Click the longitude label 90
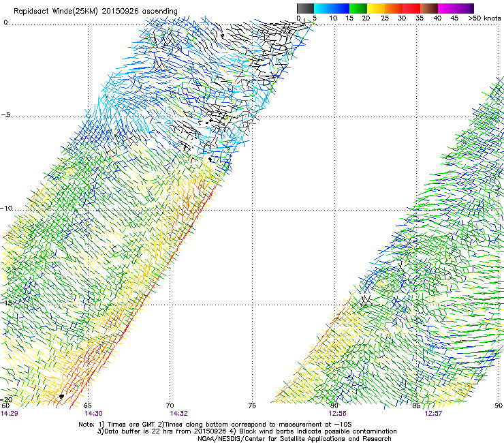This screenshot has width=504, height=443. [x=499, y=406]
